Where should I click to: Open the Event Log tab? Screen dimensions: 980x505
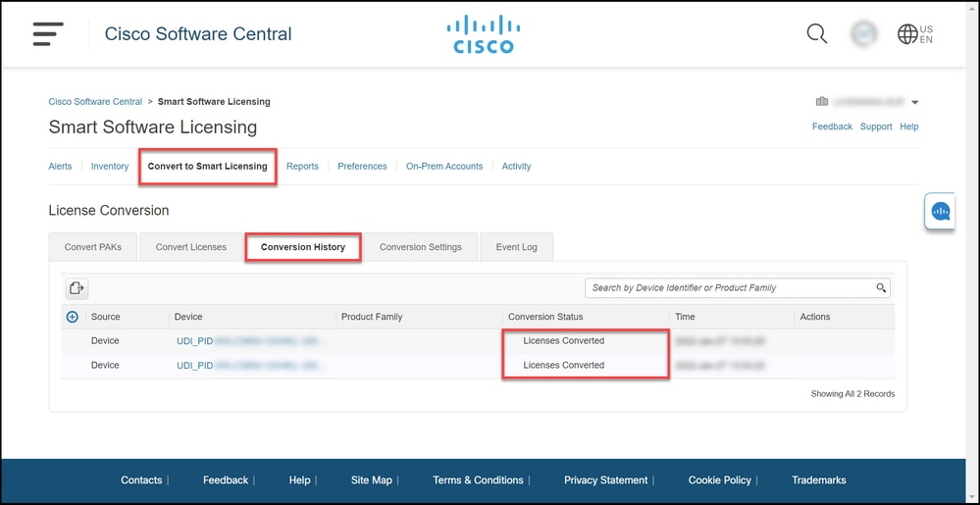(x=516, y=247)
